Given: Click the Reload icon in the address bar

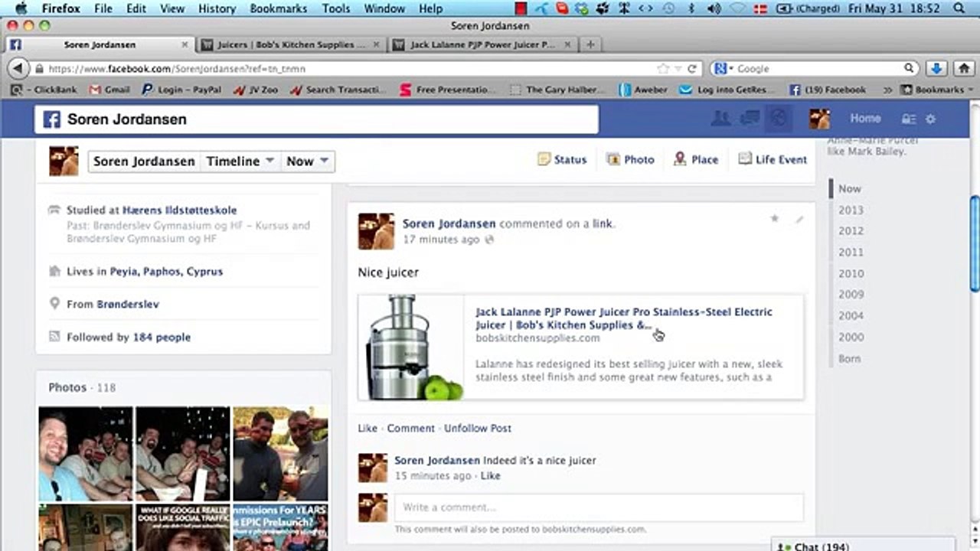Looking at the screenshot, I should [x=691, y=69].
